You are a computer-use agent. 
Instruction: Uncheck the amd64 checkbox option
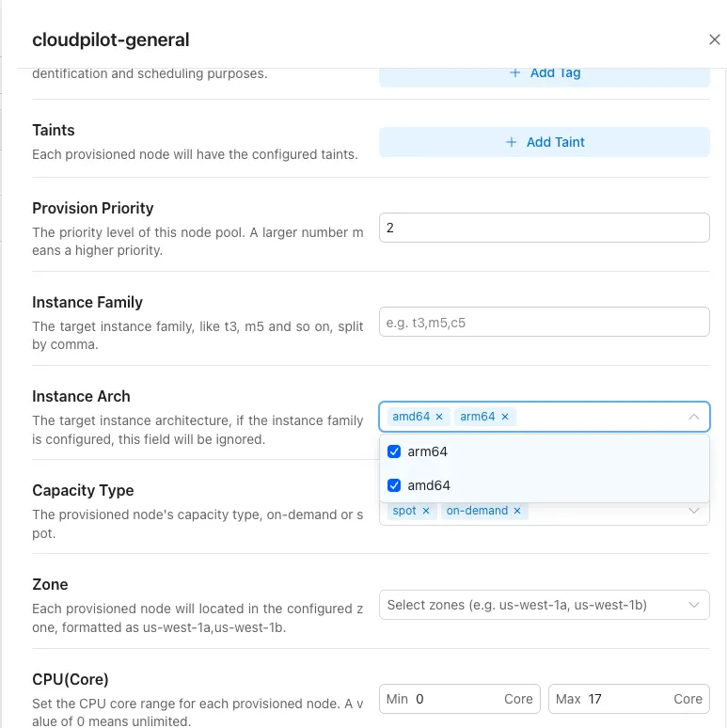[x=394, y=485]
